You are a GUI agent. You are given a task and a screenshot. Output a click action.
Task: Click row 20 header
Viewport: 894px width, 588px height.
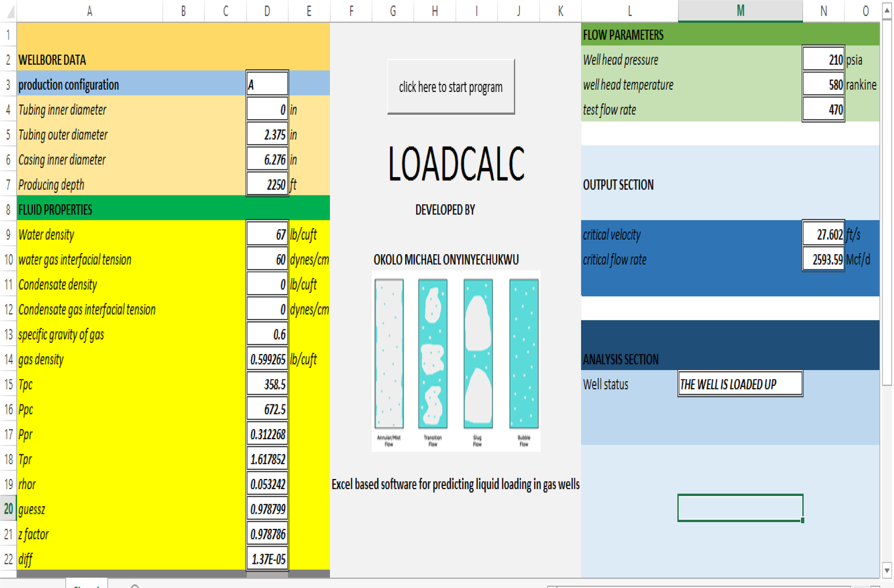8,509
